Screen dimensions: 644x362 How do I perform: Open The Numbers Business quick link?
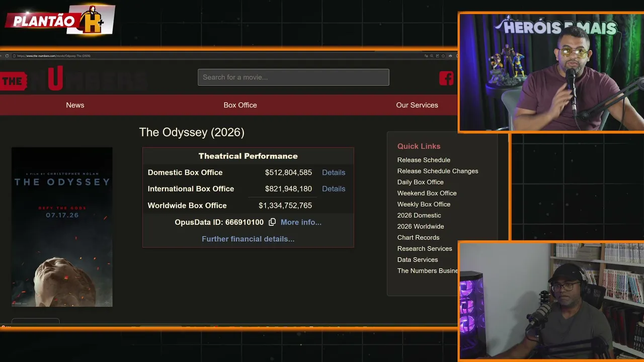click(x=428, y=270)
